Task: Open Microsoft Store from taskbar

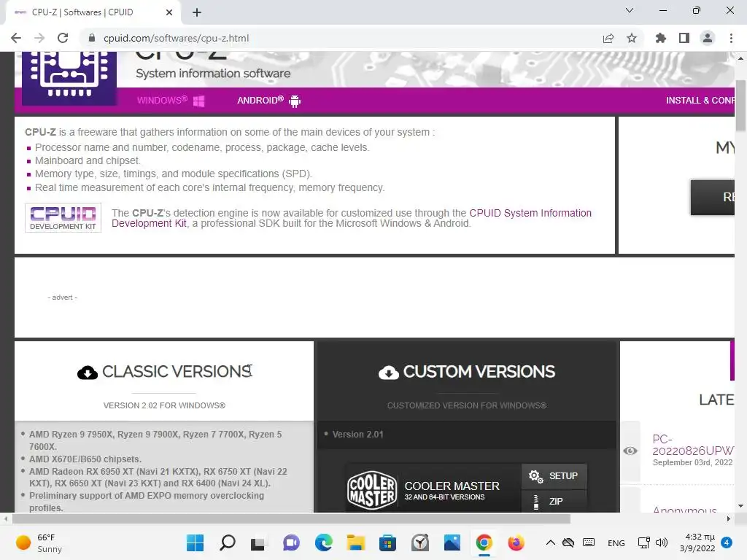Action: [x=388, y=542]
